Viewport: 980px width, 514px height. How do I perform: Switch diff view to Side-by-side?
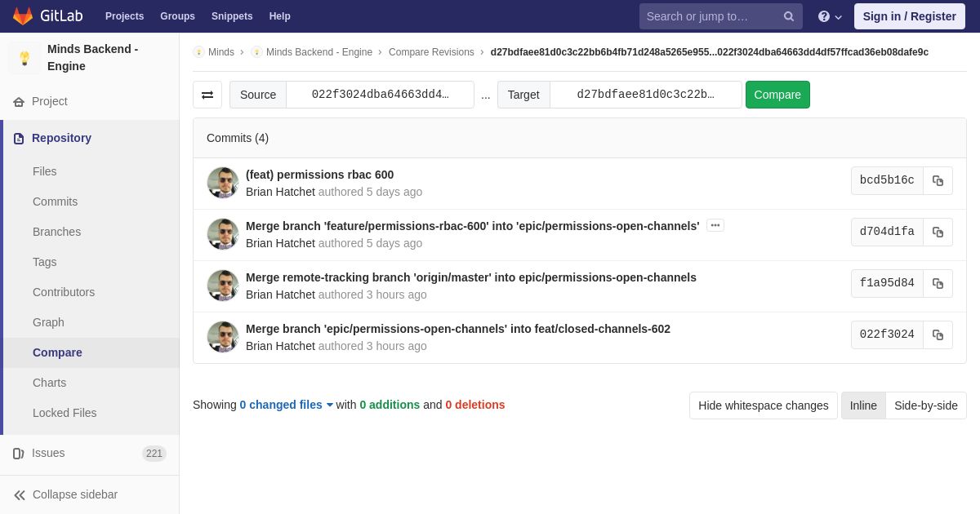(925, 405)
